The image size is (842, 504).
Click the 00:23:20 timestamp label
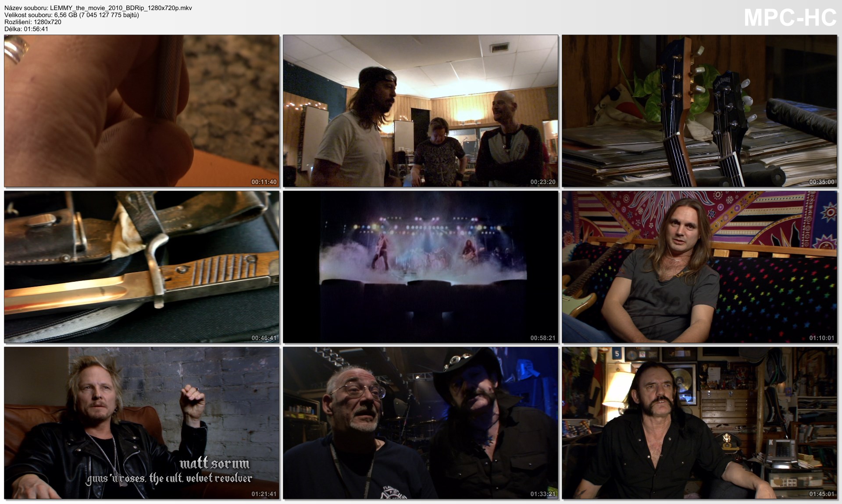pyautogui.click(x=542, y=182)
